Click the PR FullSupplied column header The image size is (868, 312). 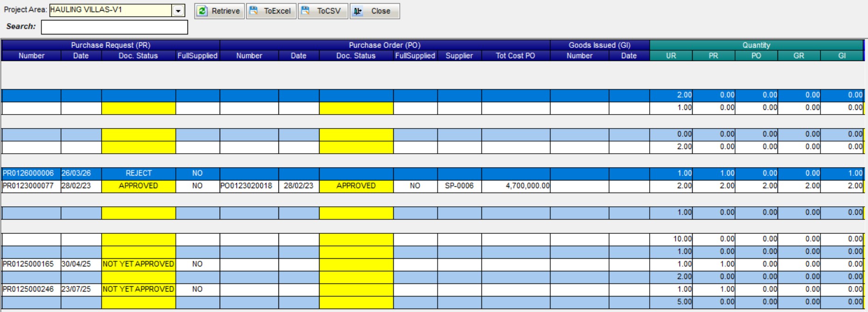coord(197,56)
